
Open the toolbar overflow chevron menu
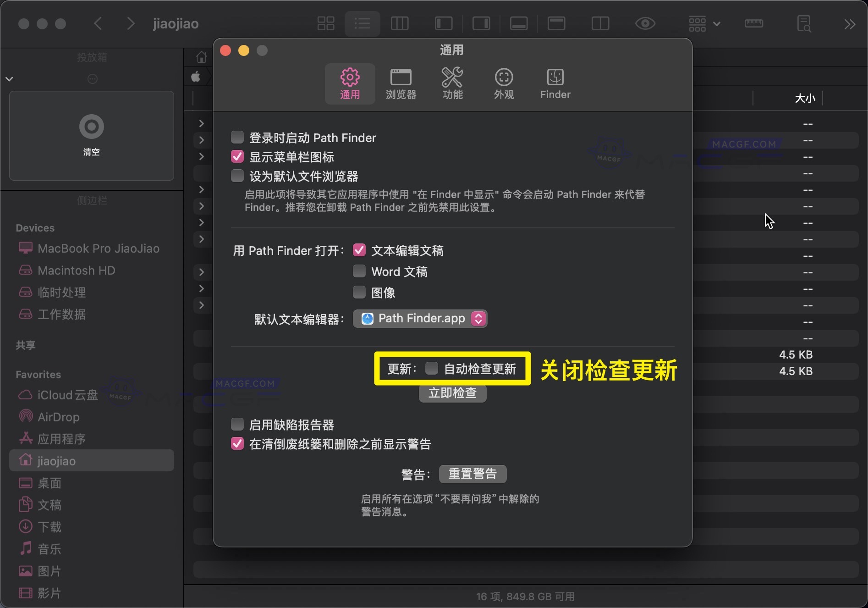(850, 23)
